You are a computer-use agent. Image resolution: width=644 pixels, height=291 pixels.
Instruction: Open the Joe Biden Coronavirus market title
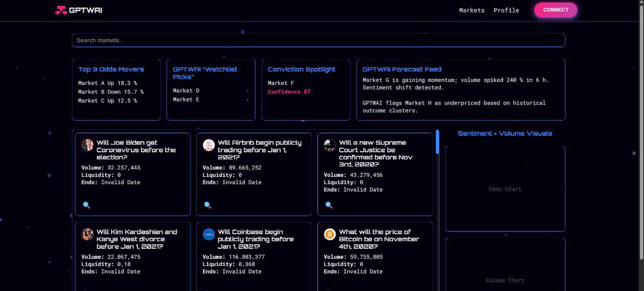tap(136, 150)
